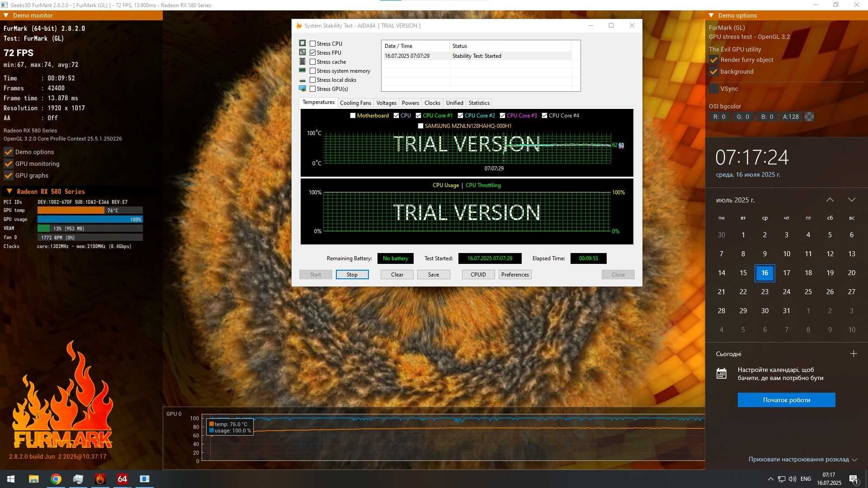The height and width of the screenshot is (488, 868).
Task: Toggle the Motherboard temperature checkbox
Action: point(353,116)
